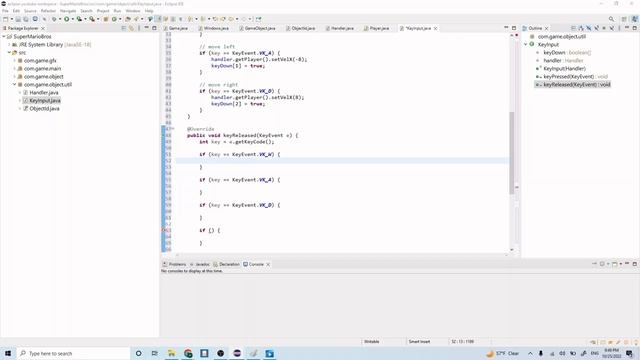Collapse the com.game.object.util package
Viewport: 640px width, 360px height.
tap(15, 84)
